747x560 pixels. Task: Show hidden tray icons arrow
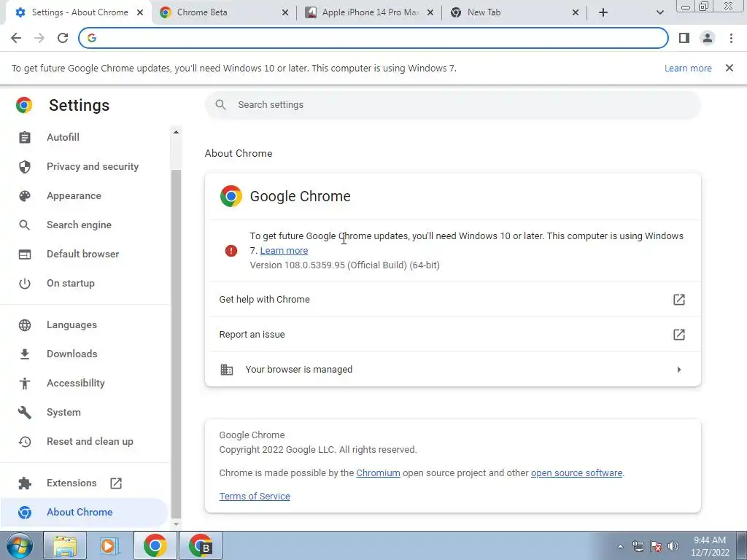(x=620, y=546)
